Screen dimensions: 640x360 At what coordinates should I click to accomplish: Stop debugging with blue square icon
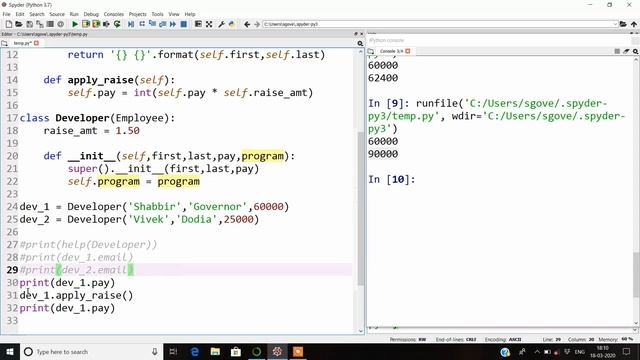click(184, 24)
